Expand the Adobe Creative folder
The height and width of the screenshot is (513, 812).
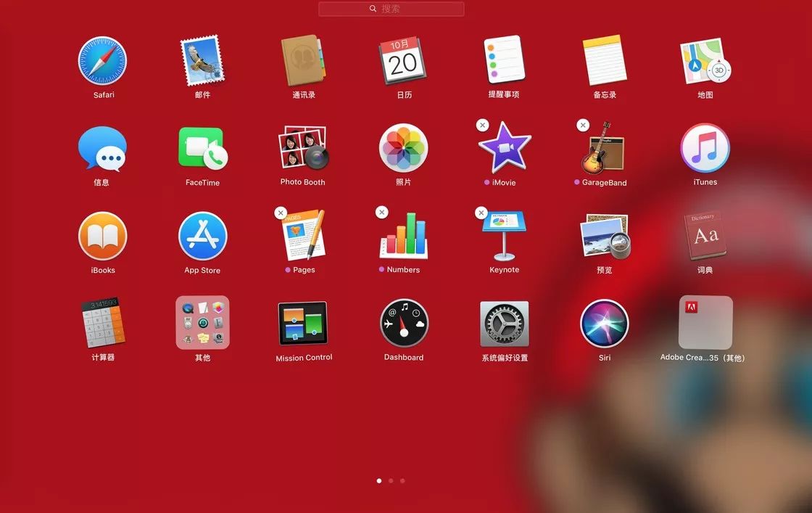(x=705, y=322)
